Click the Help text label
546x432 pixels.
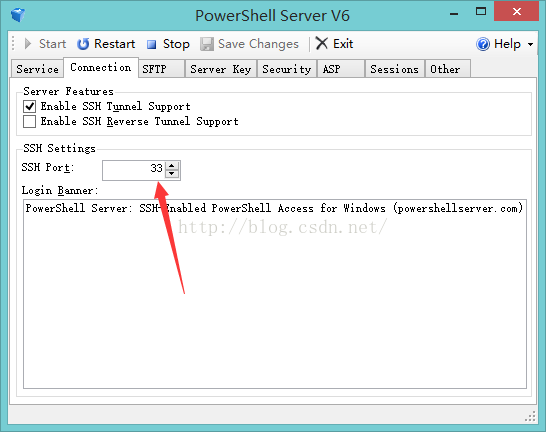pos(507,44)
